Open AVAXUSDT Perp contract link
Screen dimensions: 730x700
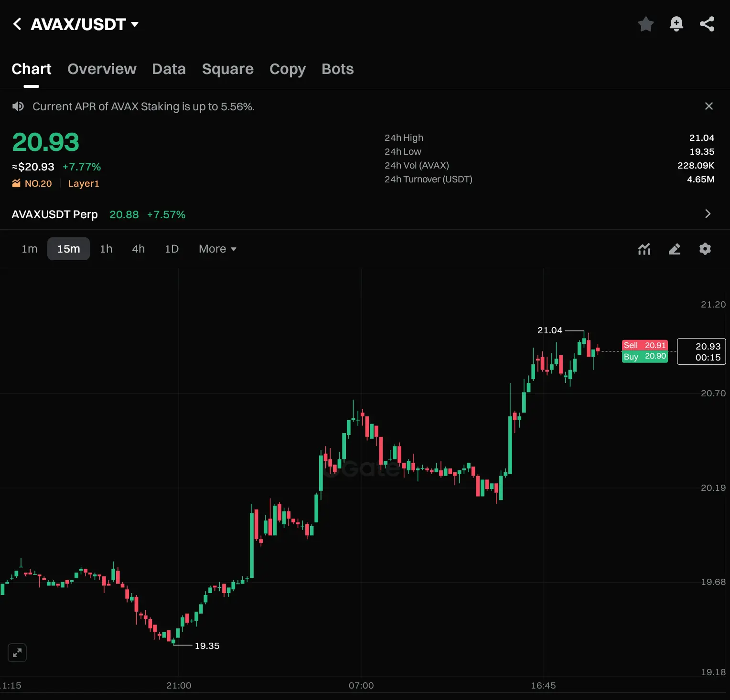click(54, 214)
